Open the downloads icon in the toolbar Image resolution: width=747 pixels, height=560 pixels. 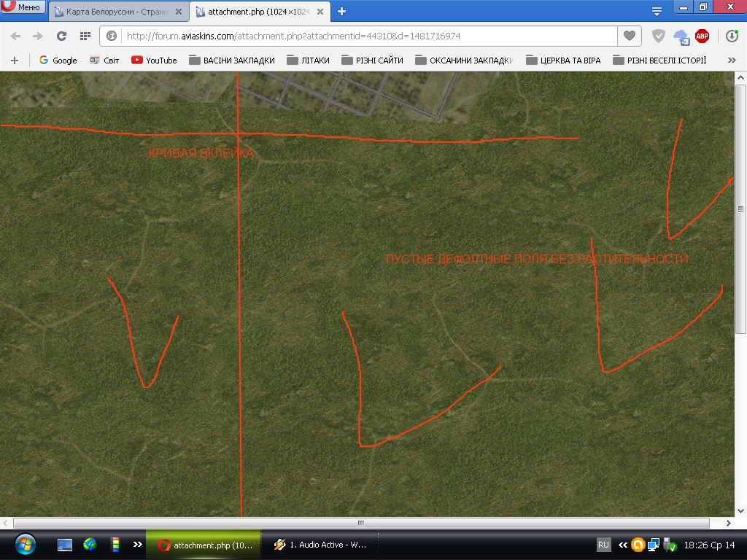click(732, 36)
